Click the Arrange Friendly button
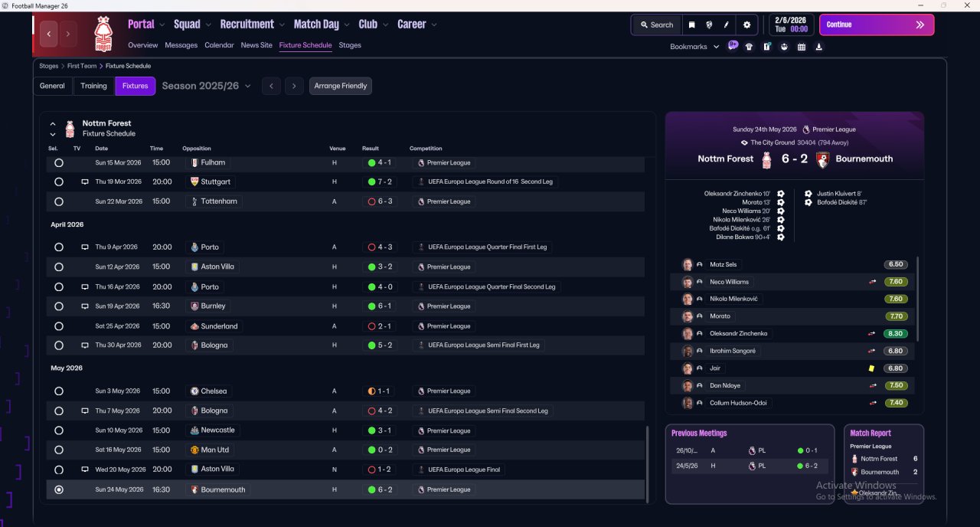 point(341,86)
